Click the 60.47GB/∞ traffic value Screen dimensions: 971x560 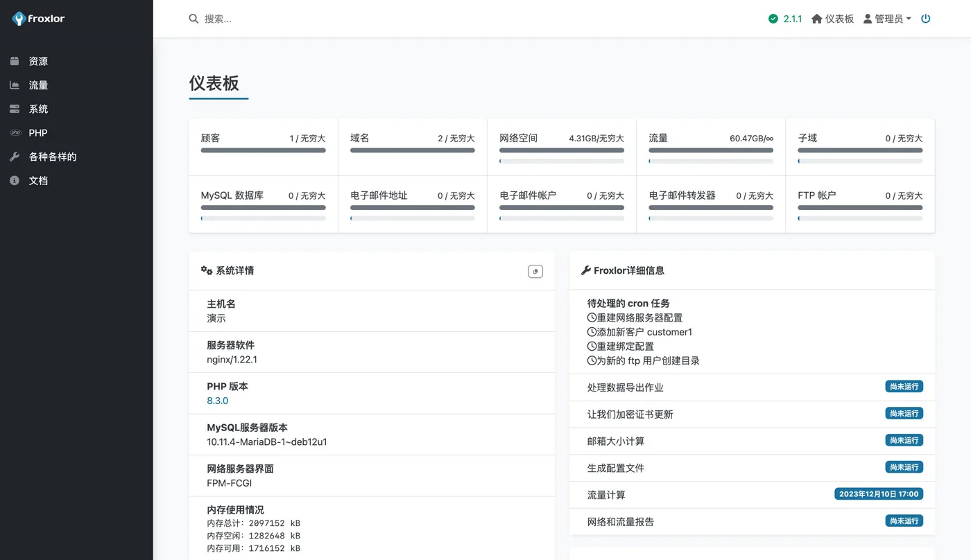(751, 139)
